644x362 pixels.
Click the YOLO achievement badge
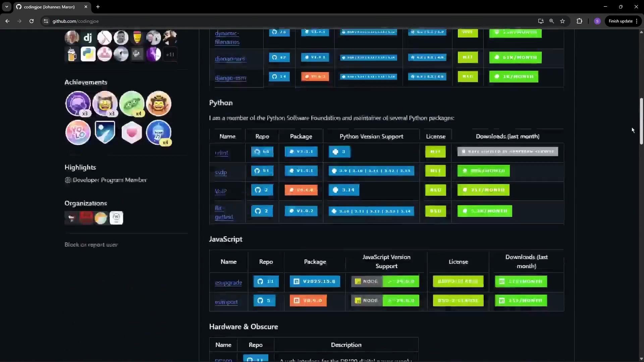pyautogui.click(x=78, y=132)
